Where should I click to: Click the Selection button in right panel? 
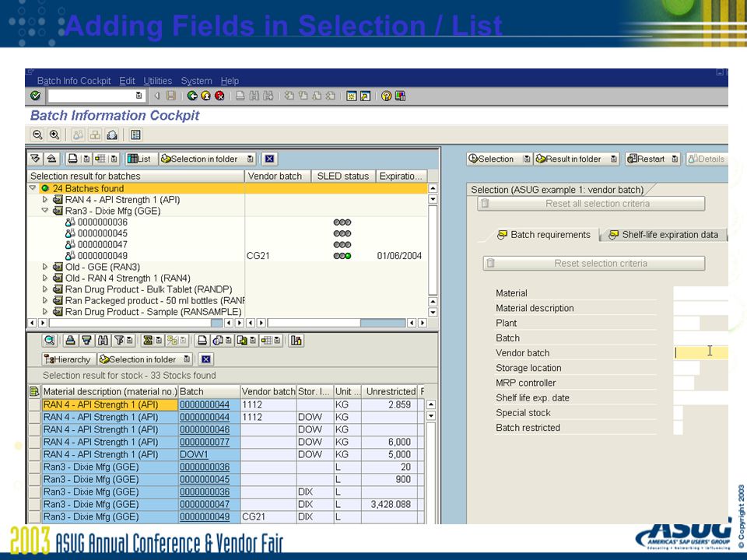pyautogui.click(x=491, y=159)
